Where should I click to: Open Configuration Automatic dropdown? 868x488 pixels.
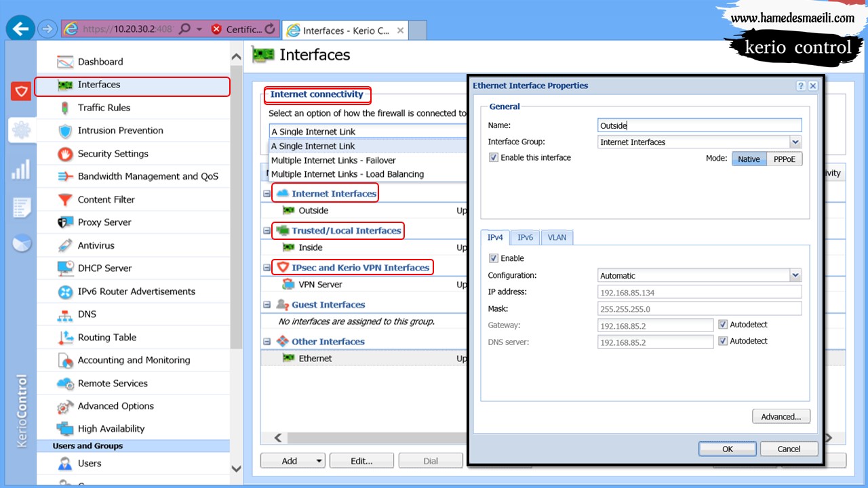point(795,276)
